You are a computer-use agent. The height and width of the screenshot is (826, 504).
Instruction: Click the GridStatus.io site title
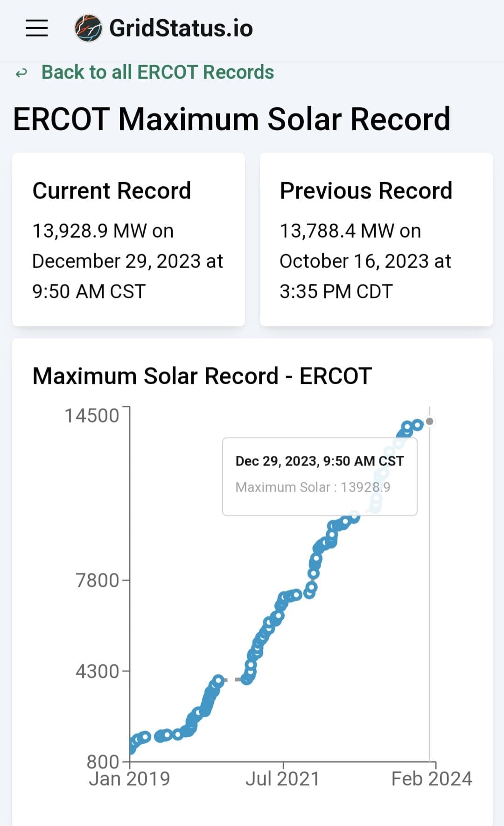tap(181, 28)
